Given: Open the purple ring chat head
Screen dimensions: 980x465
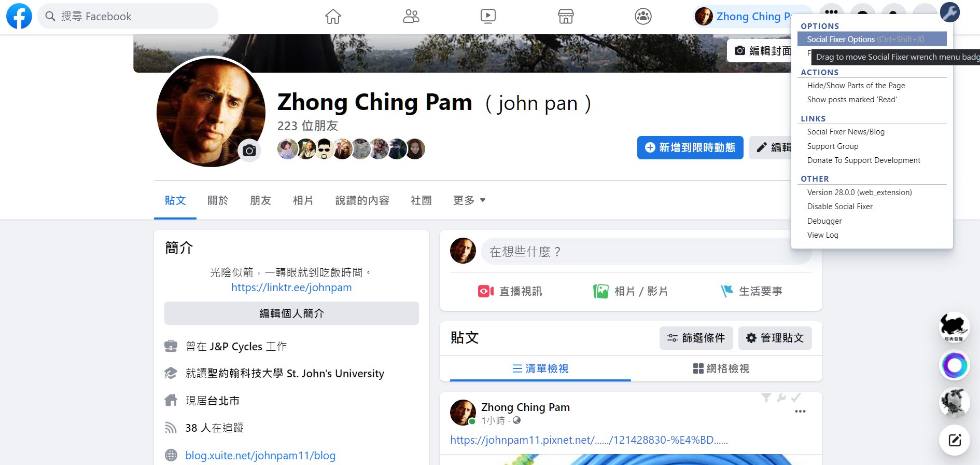Looking at the screenshot, I should [x=955, y=365].
